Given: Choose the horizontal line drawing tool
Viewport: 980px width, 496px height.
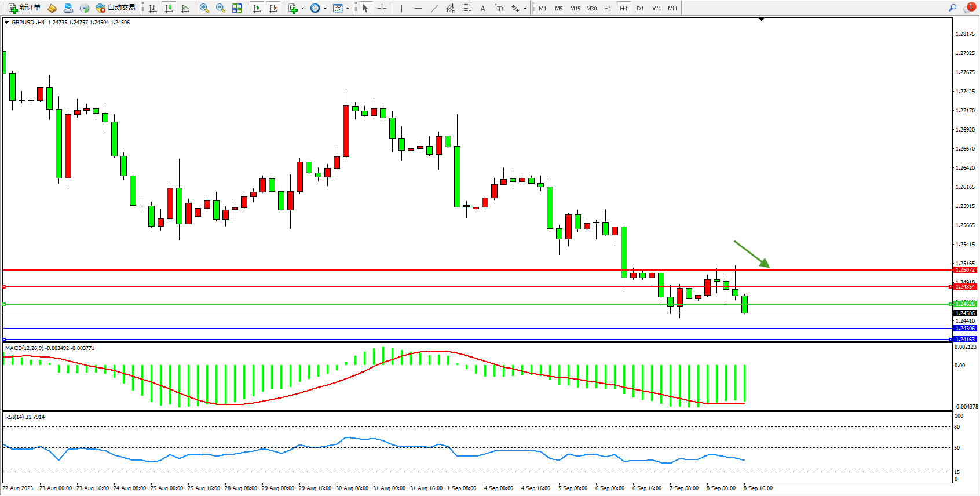Looking at the screenshot, I should [x=418, y=8].
